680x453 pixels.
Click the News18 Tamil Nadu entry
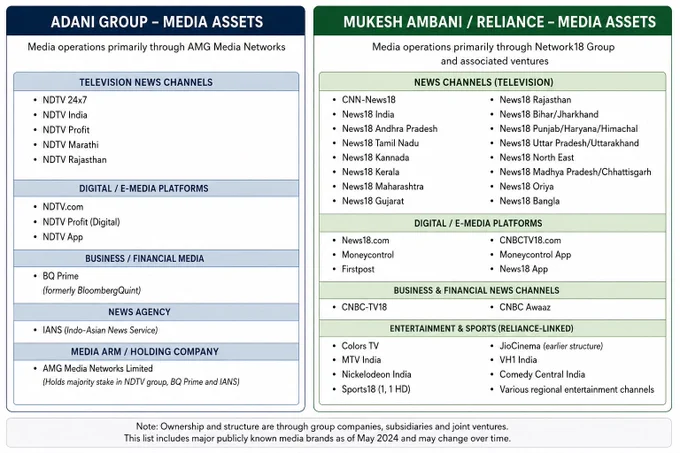pos(380,143)
